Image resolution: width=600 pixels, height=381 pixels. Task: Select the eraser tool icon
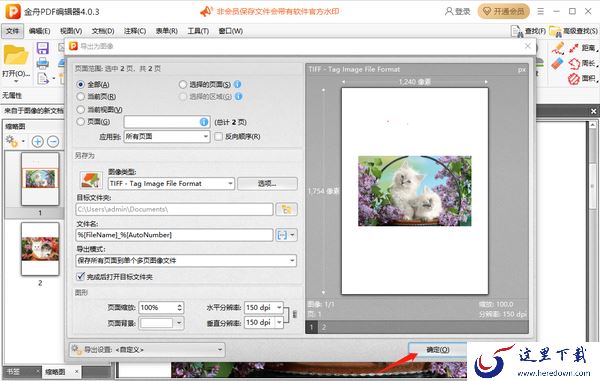pos(558,63)
